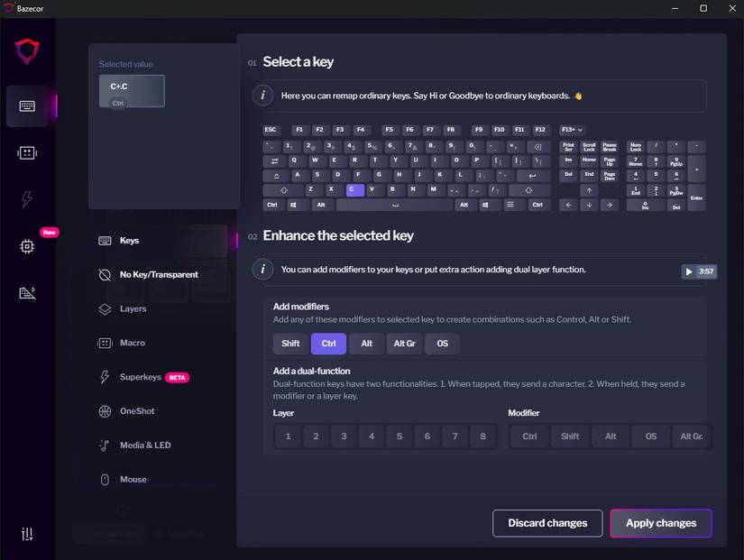The image size is (744, 560).
Task: Select the V key on the virtual keyboard
Action: 370,189
